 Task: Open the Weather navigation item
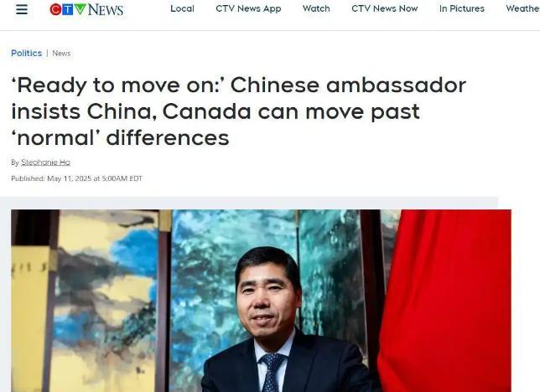click(x=522, y=8)
